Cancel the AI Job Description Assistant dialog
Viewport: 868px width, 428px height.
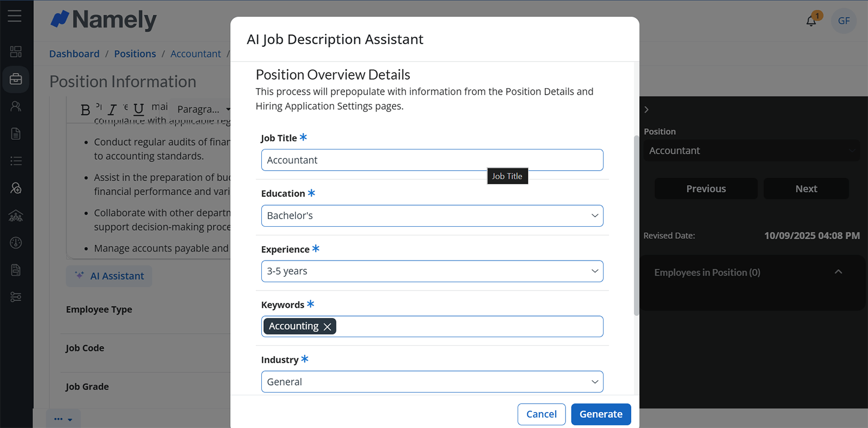click(x=541, y=414)
